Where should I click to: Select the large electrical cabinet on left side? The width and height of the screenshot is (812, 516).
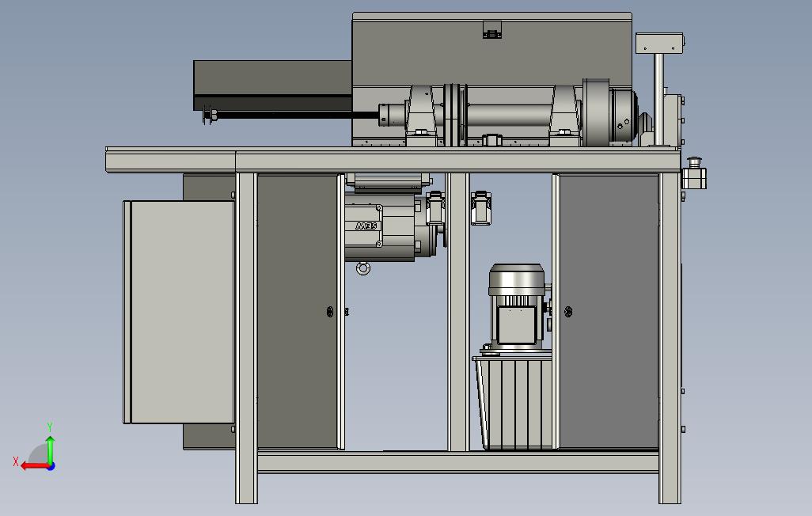pos(178,312)
